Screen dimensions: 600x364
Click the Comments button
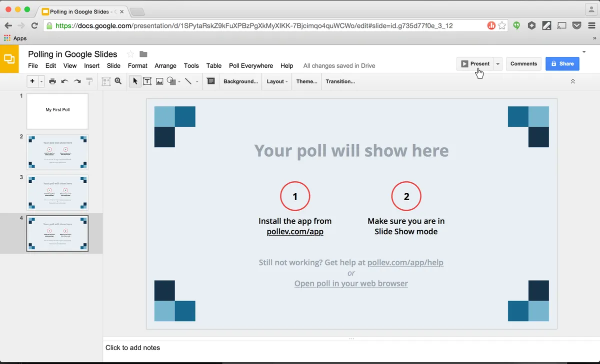click(x=523, y=64)
